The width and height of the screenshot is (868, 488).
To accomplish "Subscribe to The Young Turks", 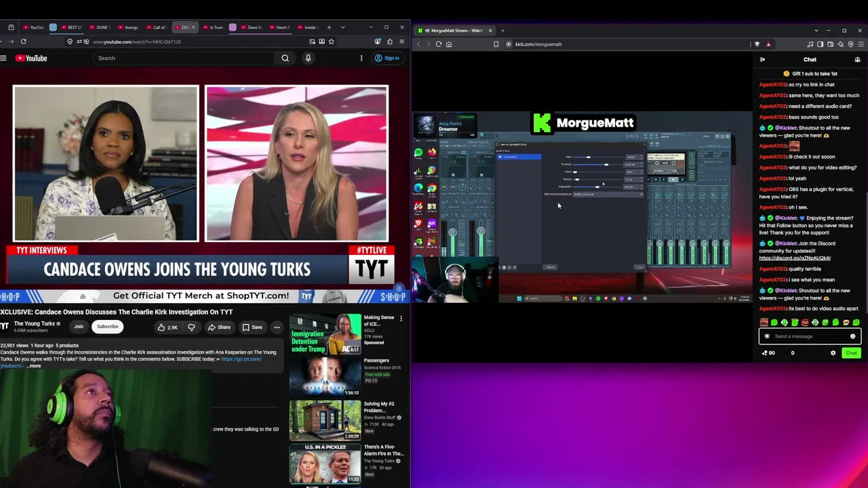I will click(x=107, y=327).
